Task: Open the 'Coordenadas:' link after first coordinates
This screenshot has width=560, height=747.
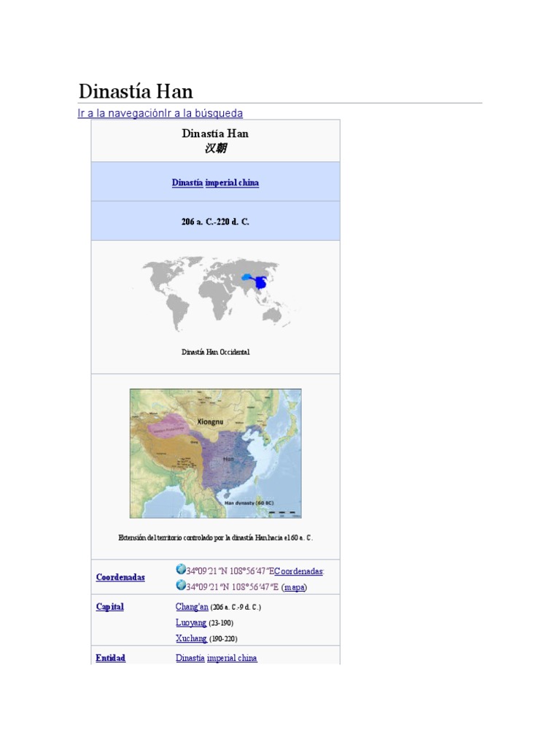Action: point(299,571)
